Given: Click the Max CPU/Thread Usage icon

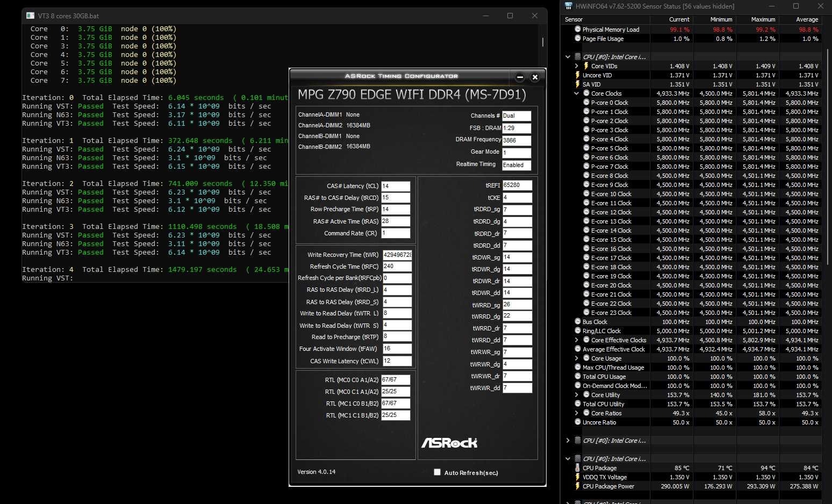Looking at the screenshot, I should tap(578, 367).
